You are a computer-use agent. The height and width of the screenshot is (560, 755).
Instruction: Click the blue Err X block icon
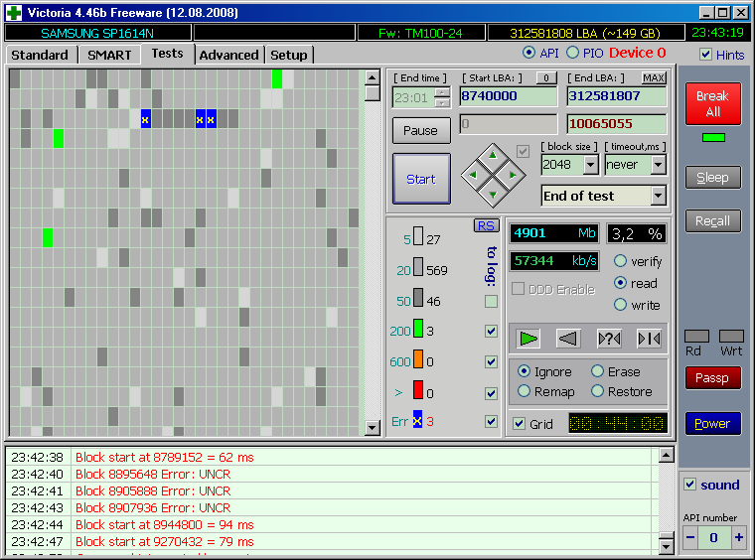click(417, 420)
